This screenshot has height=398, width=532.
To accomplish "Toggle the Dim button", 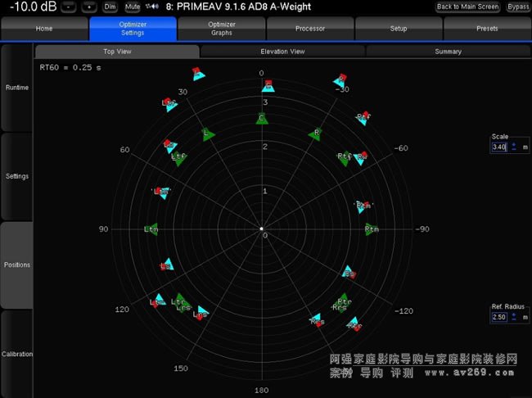I will click(x=110, y=7).
